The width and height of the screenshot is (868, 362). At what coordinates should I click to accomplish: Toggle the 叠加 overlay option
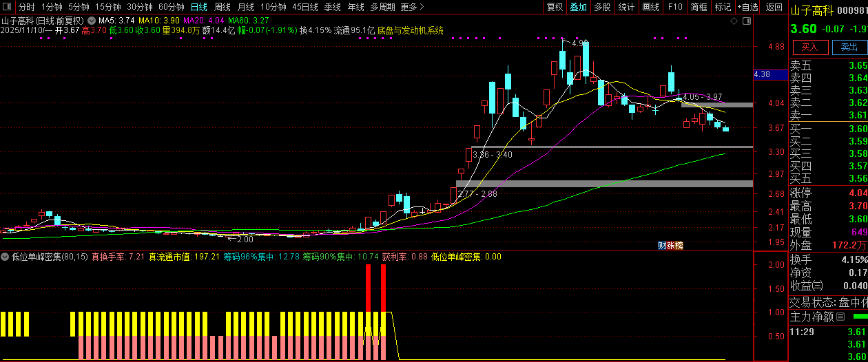579,7
